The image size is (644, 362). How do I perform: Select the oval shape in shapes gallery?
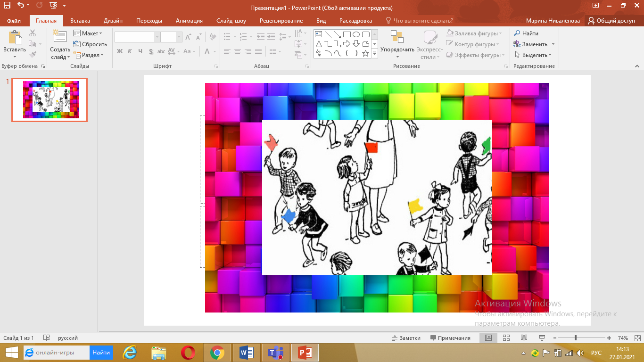356,34
